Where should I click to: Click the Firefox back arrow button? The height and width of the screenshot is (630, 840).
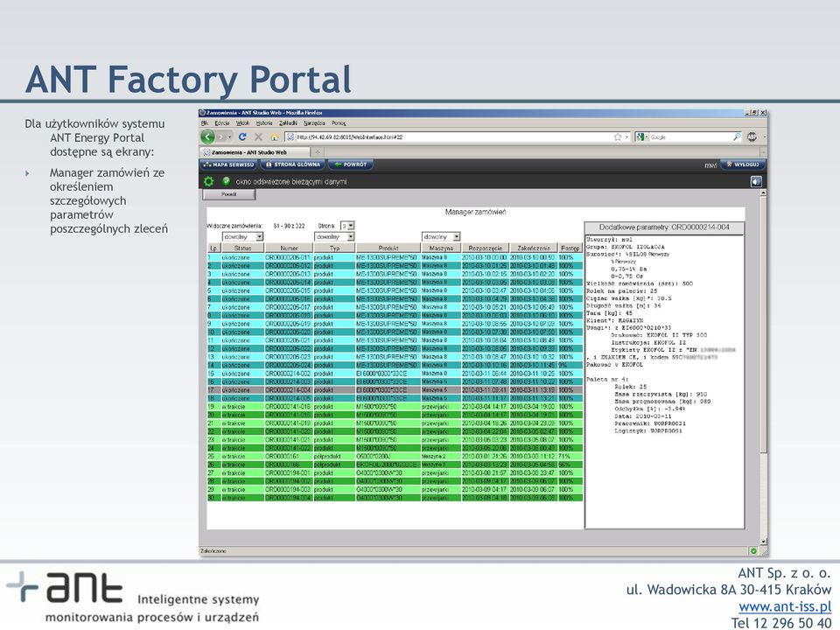click(207, 136)
